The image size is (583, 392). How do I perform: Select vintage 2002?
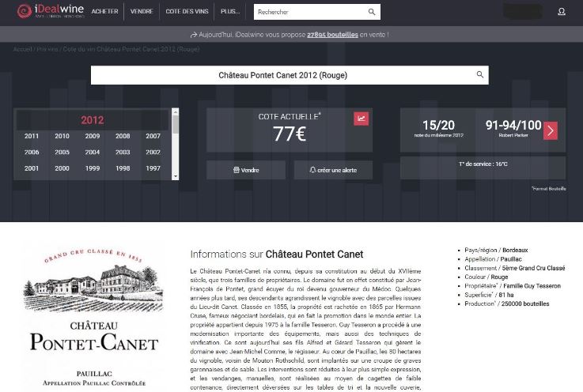click(x=153, y=152)
